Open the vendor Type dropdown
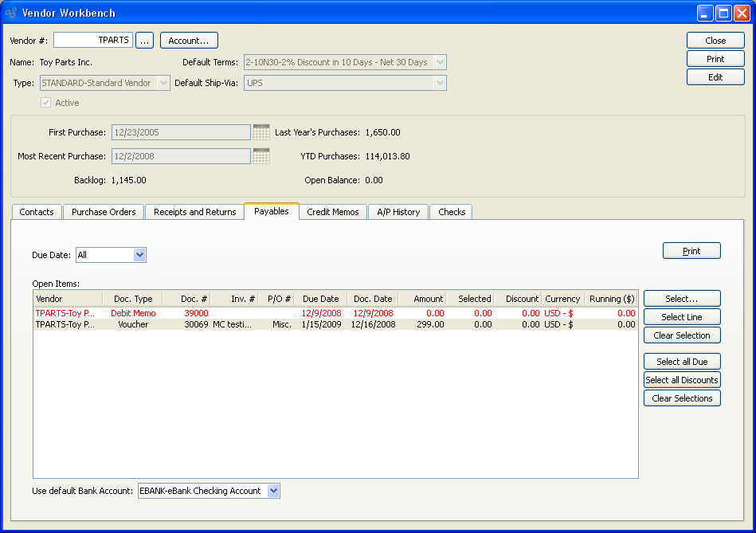The height and width of the screenshot is (533, 756). point(163,83)
